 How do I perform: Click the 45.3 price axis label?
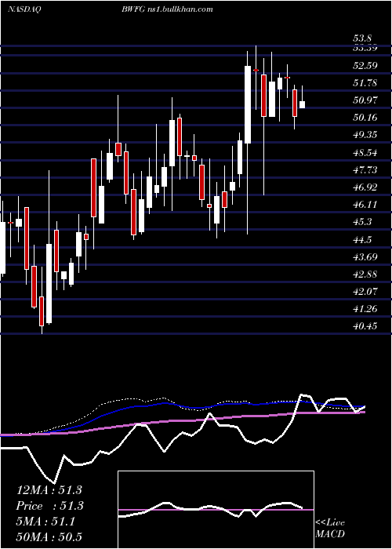pyautogui.click(x=362, y=222)
